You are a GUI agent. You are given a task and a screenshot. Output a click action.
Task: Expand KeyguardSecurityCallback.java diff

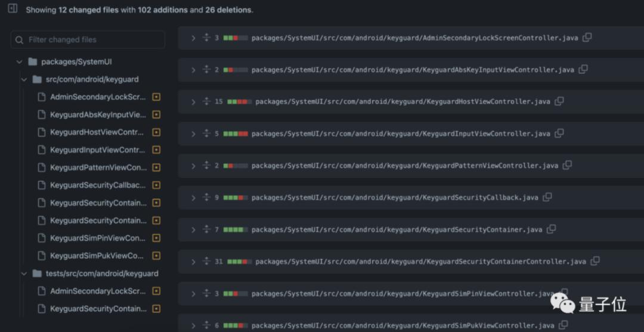pos(193,198)
